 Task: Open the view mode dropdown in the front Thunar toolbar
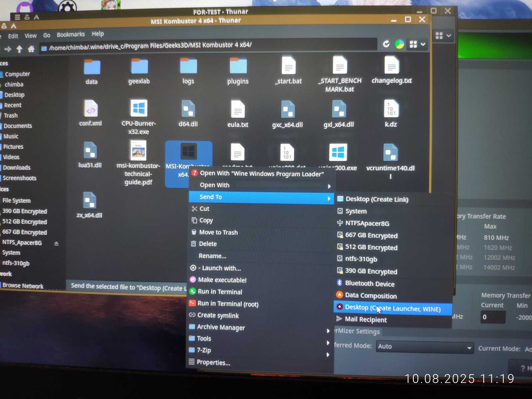[418, 44]
